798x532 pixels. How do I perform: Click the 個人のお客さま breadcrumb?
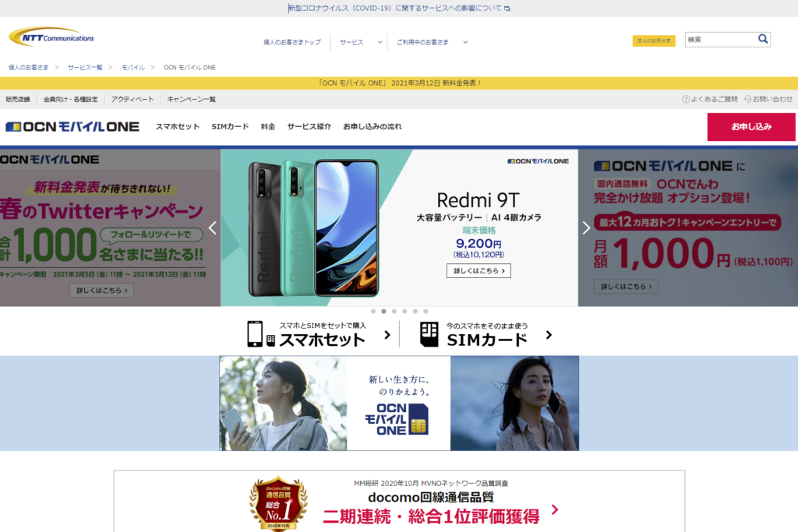click(x=29, y=68)
